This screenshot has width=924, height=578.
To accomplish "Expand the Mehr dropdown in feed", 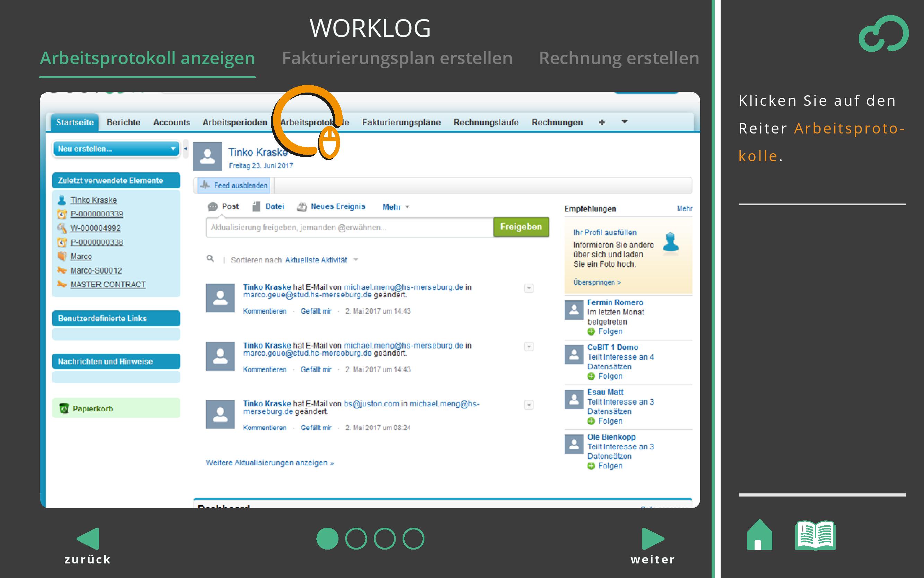I will (x=395, y=207).
